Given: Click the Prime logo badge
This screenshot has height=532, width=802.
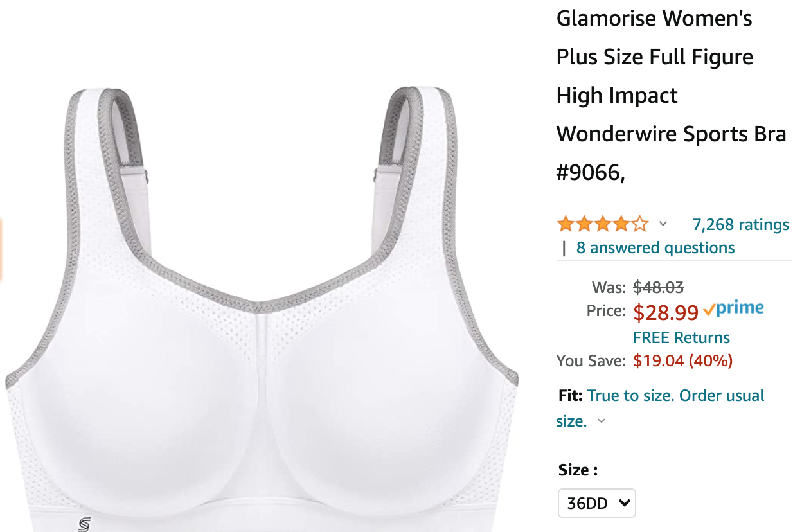Looking at the screenshot, I should 733,309.
